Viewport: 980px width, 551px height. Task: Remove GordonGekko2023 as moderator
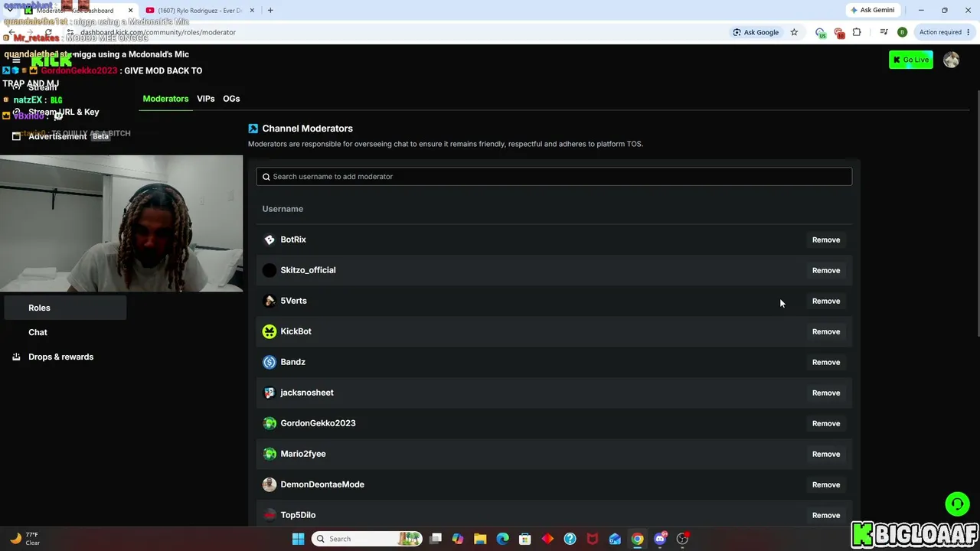(826, 423)
